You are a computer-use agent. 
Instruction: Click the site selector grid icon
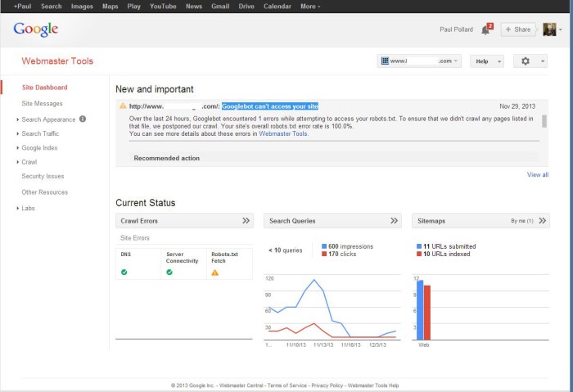(385, 61)
